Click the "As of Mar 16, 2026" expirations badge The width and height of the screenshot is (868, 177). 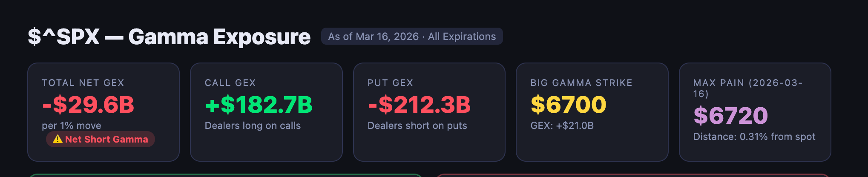[x=411, y=37]
